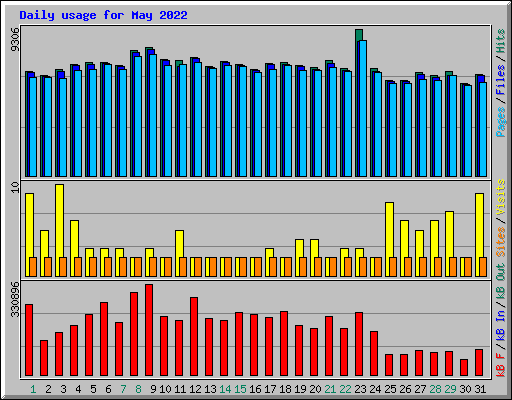
Task: Click the yellow visits bar for day 25
Action: click(389, 230)
